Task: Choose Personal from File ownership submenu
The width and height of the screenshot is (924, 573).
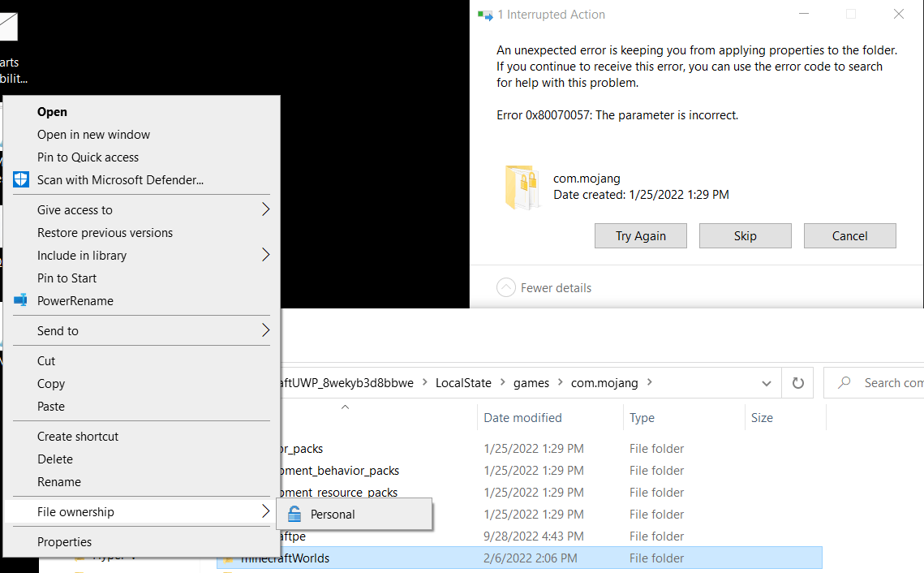Action: [x=332, y=514]
